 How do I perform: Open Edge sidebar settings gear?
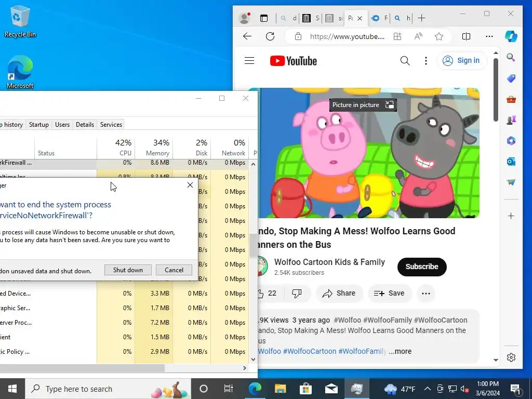511,357
